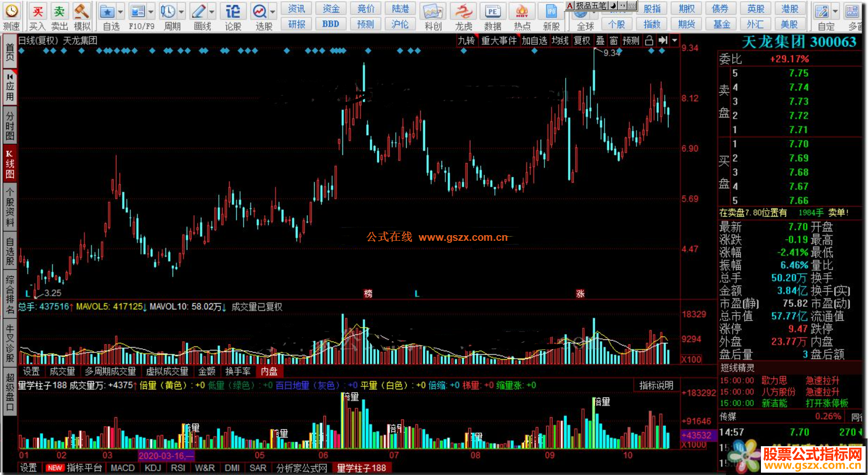Open the 多窗 multi-window icon
The width and height of the screenshot is (868, 475).
[x=853, y=11]
